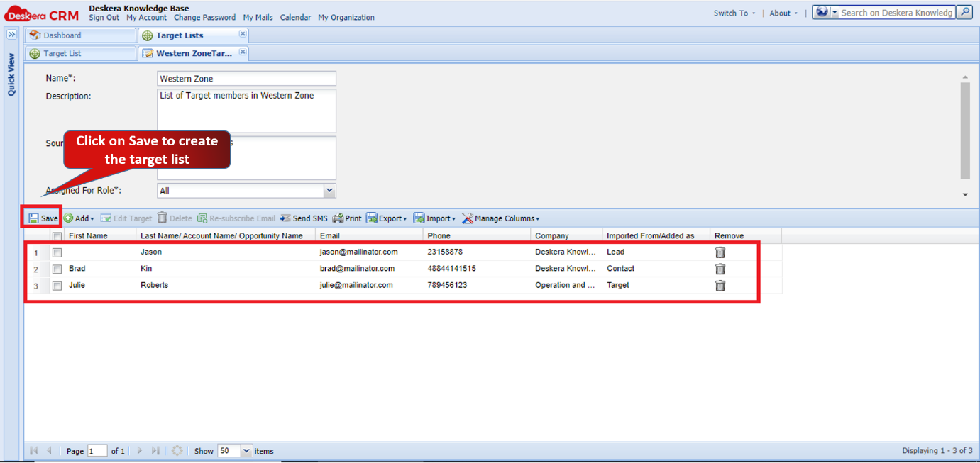This screenshot has height=463, width=980.
Task: Click the search magnifier icon
Action: (x=964, y=12)
